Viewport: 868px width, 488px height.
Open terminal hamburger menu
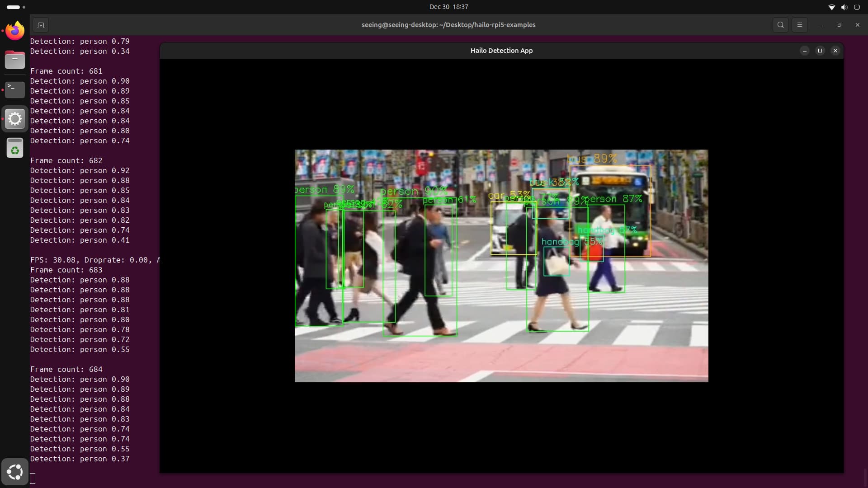pyautogui.click(x=799, y=25)
